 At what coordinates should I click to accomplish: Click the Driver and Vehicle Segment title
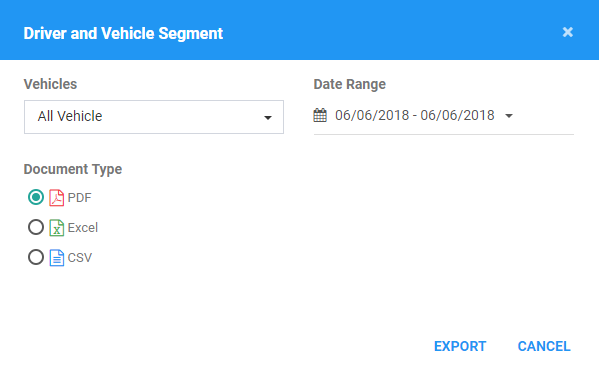[x=123, y=33]
